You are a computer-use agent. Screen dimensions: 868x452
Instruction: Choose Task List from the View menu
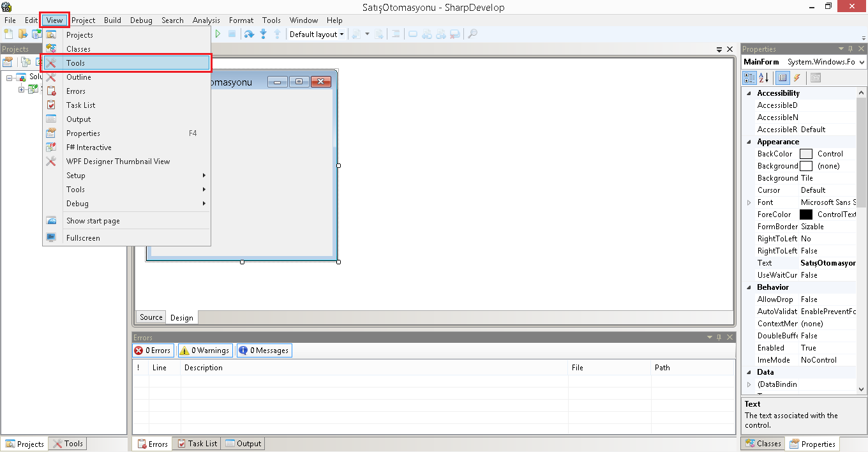tap(127, 105)
